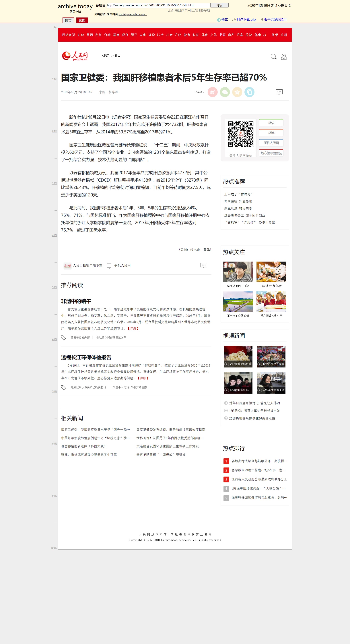Image resolution: width=350 pixels, height=644 pixels.
Task: Open 健康 in the navigation bar
Action: (x=258, y=35)
